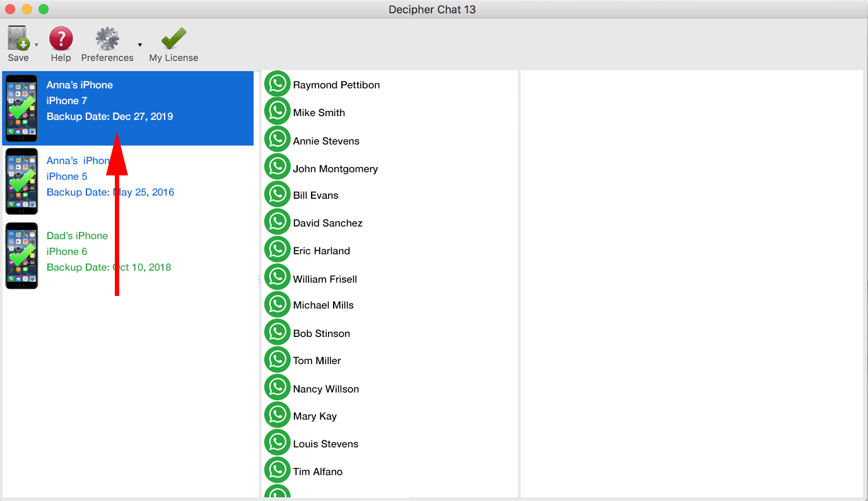Click WhatsApp icon next to Tim Alfano
This screenshot has width=868, height=501.
pos(277,471)
